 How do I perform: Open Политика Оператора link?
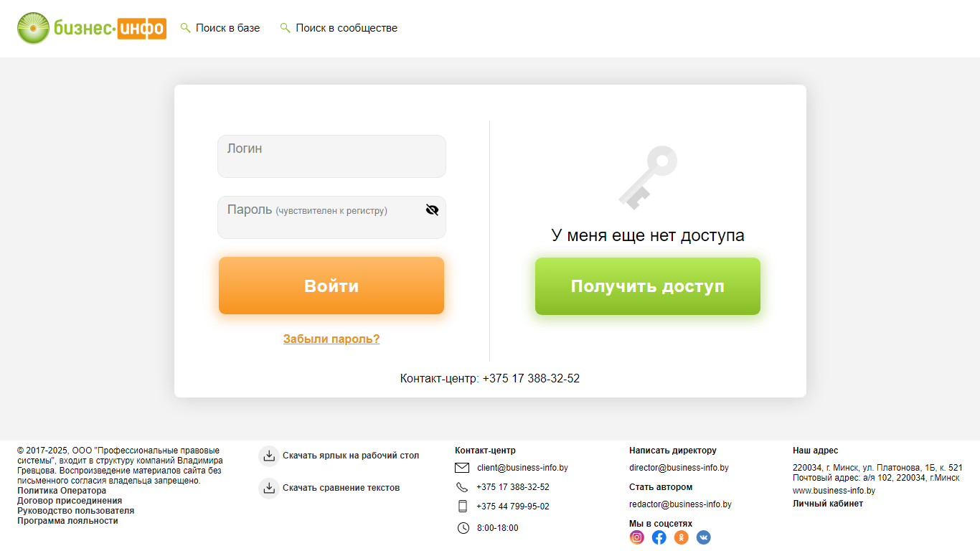(62, 491)
